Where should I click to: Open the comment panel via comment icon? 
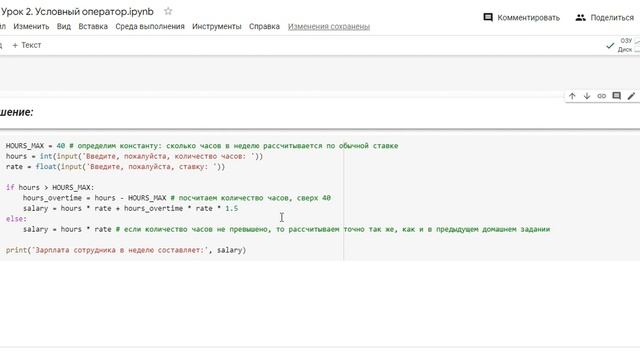[x=488, y=18]
